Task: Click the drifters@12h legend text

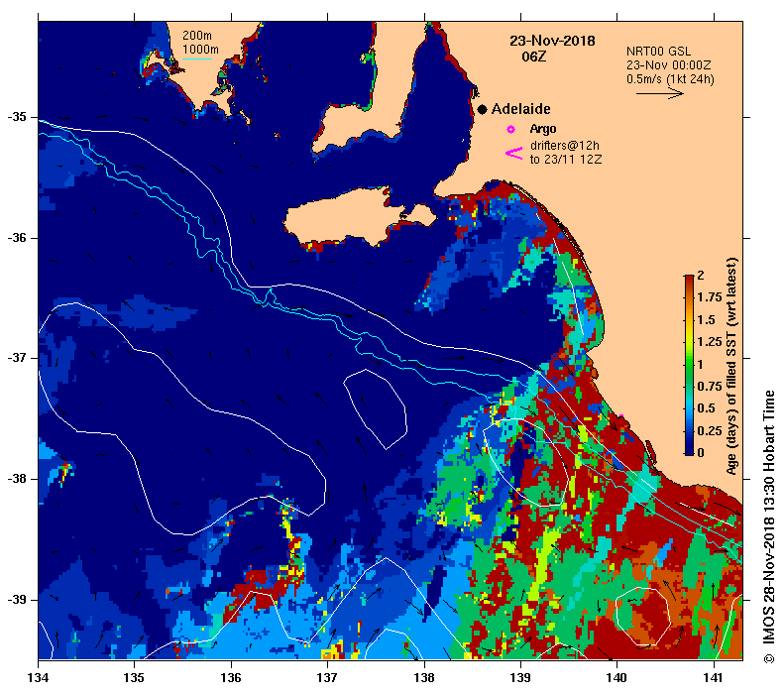Action: pos(565,146)
